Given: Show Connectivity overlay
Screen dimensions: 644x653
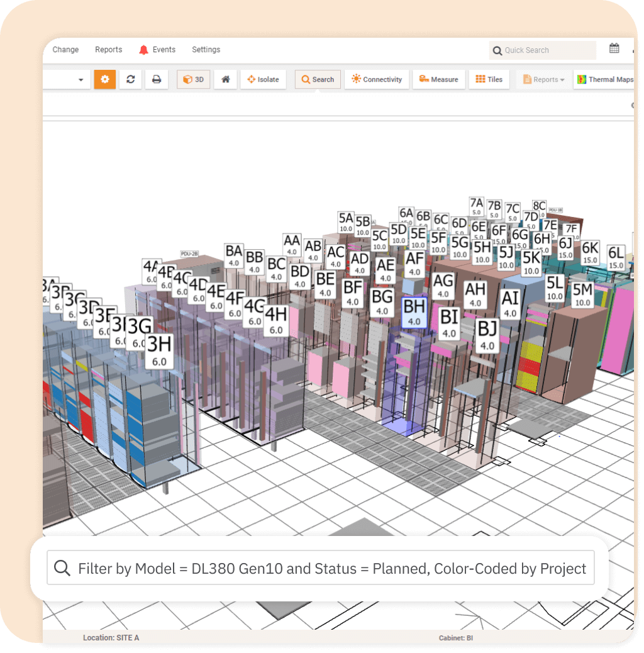Looking at the screenshot, I should [377, 79].
